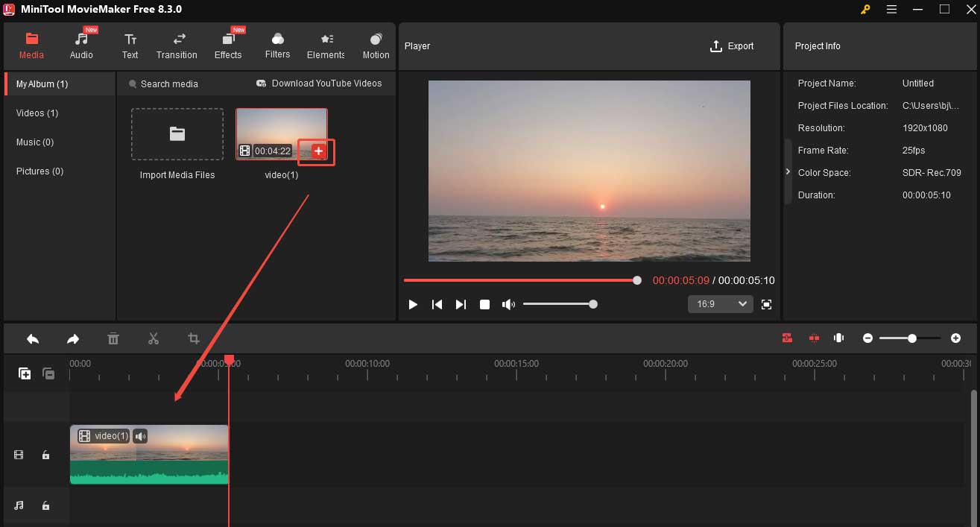Collapse the Project Info panel arrow

788,171
